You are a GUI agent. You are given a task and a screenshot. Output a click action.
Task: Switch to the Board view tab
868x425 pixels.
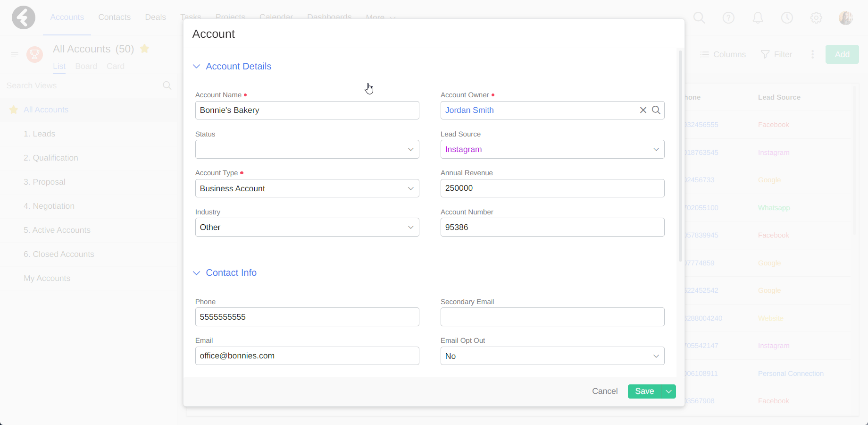click(86, 66)
